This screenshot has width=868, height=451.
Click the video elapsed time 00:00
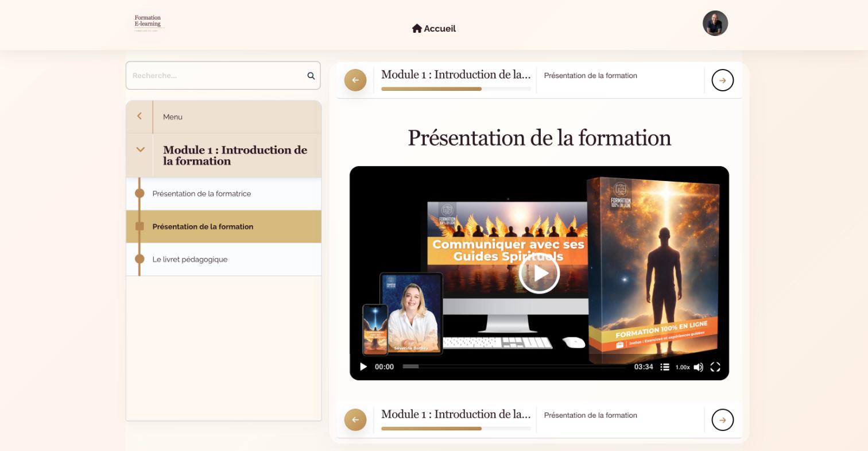385,367
